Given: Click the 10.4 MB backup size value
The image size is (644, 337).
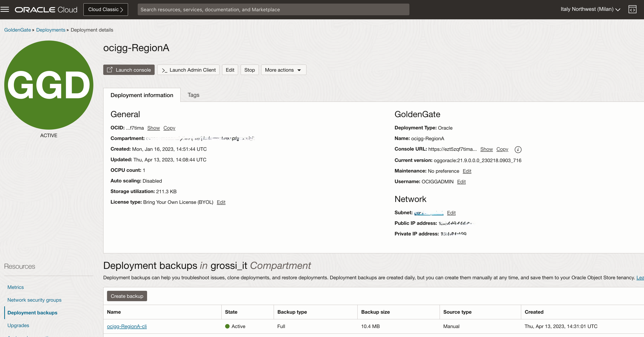Looking at the screenshot, I should point(370,326).
